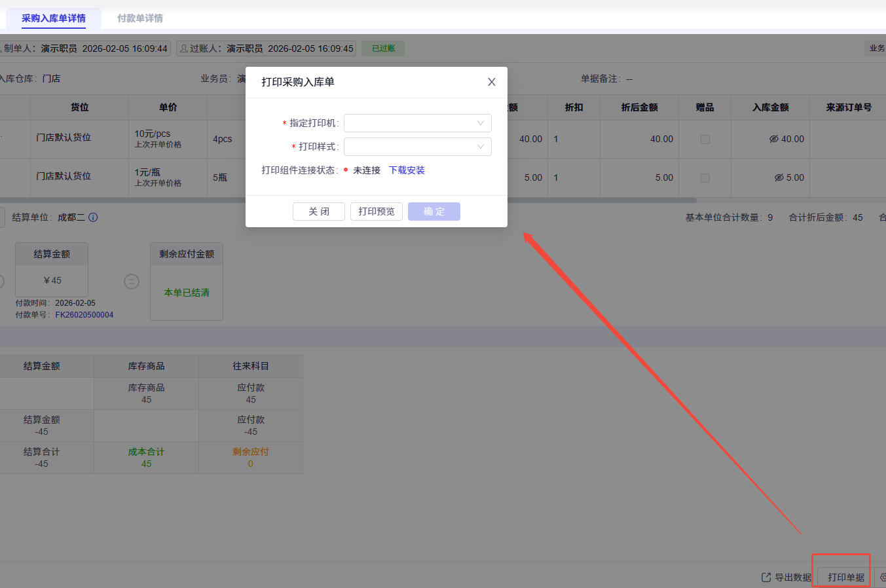The height and width of the screenshot is (588, 886).
Task: Click the 5瓶 quantity cell
Action: point(220,177)
